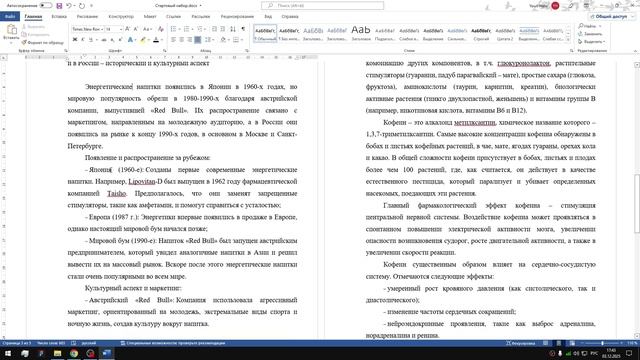Apply yellow text highlight color
Screen dimensions: 640x360
pyautogui.click(x=143, y=40)
